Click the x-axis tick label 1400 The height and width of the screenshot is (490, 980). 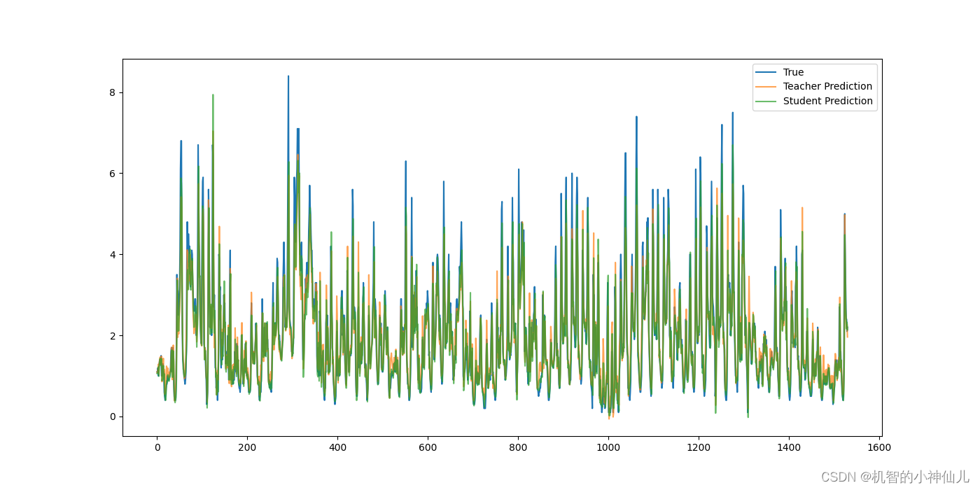pyautogui.click(x=789, y=447)
